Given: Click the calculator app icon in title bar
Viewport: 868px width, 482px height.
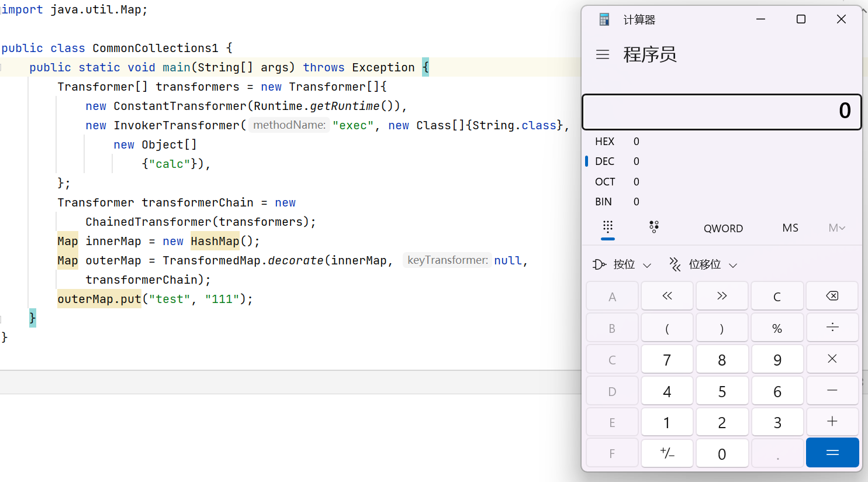Looking at the screenshot, I should tap(604, 19).
